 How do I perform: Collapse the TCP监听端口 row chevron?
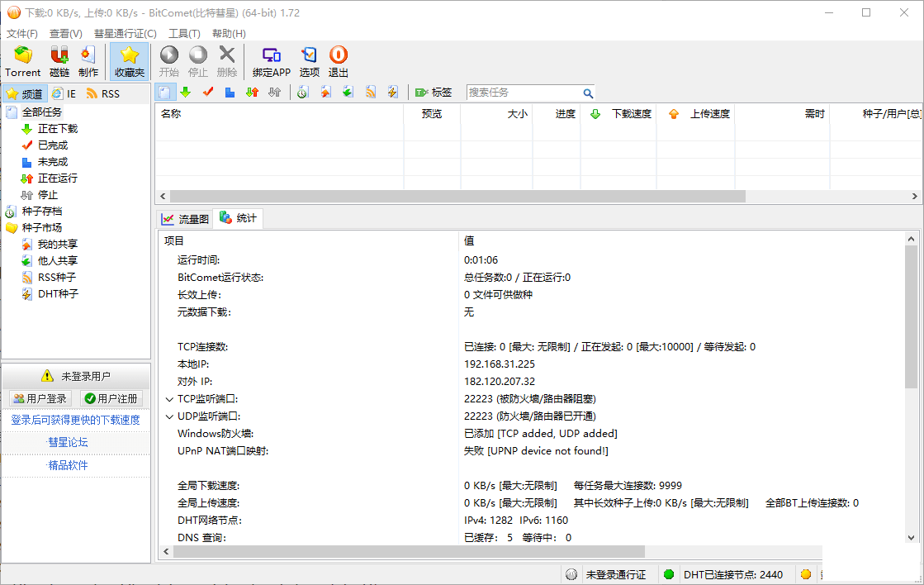[170, 399]
